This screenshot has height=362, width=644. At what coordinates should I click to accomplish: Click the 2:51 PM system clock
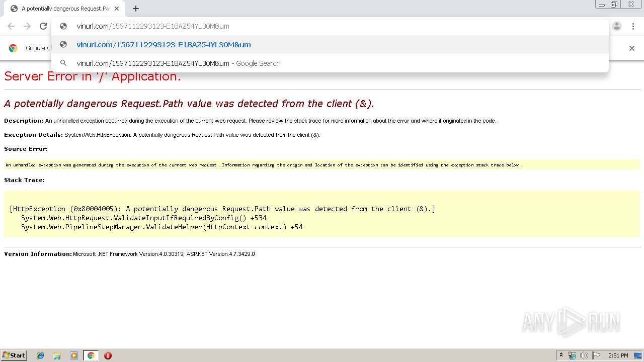point(618,355)
